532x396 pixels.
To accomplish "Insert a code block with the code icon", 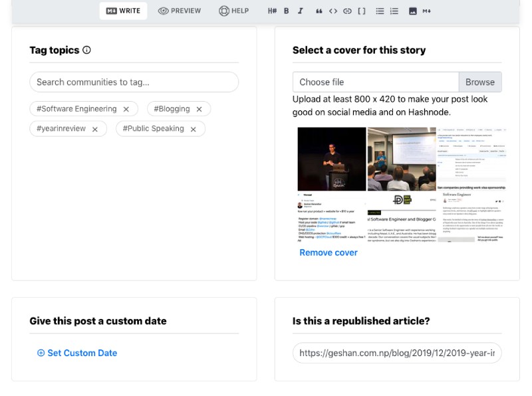I will (x=334, y=11).
